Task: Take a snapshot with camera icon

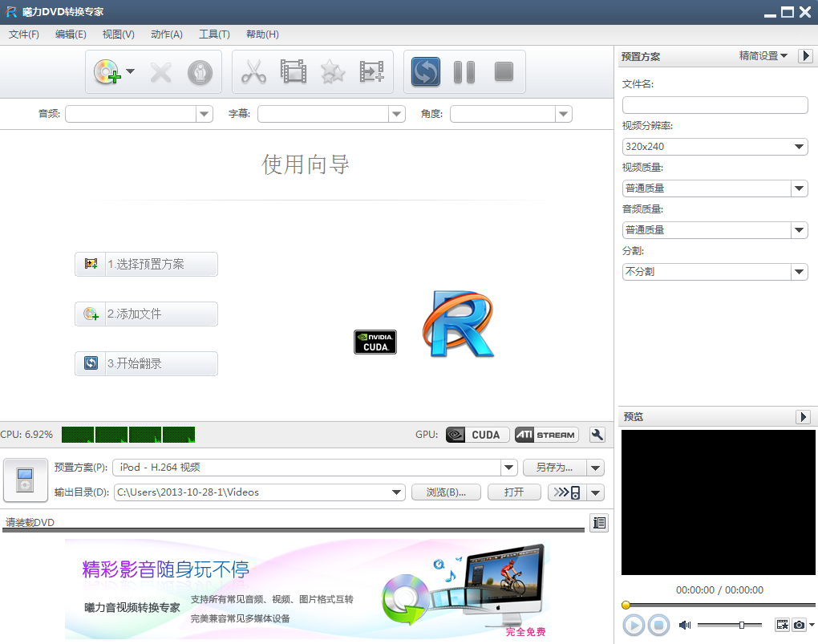Action: click(799, 625)
